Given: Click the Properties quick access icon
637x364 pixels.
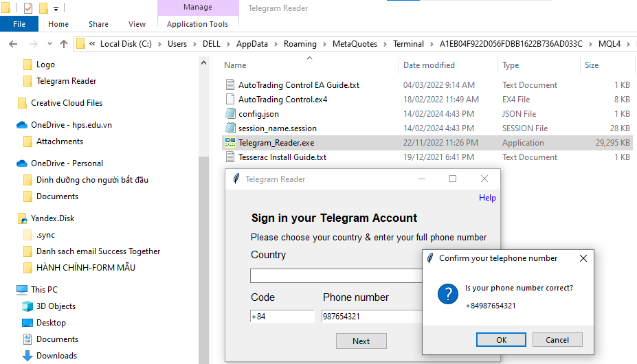Looking at the screenshot, I should [x=28, y=8].
